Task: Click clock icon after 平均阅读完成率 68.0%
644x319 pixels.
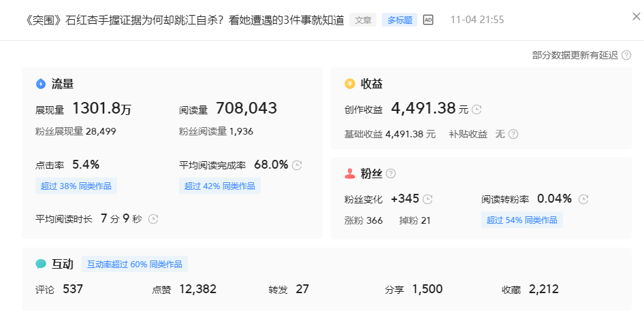Action: [x=297, y=165]
